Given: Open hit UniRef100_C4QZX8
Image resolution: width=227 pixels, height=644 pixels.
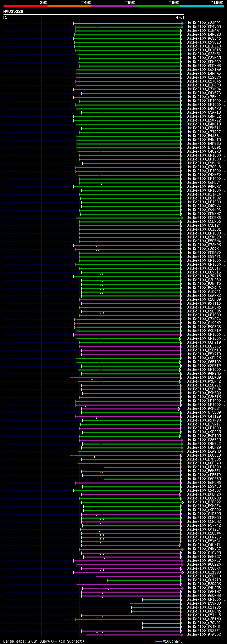Looking at the screenshot, I should (204, 151).
